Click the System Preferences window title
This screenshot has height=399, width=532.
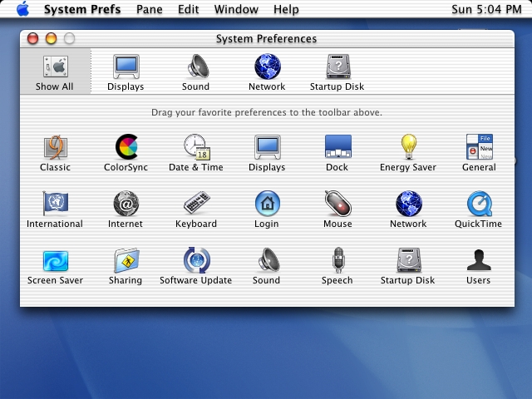pyautogui.click(x=266, y=39)
